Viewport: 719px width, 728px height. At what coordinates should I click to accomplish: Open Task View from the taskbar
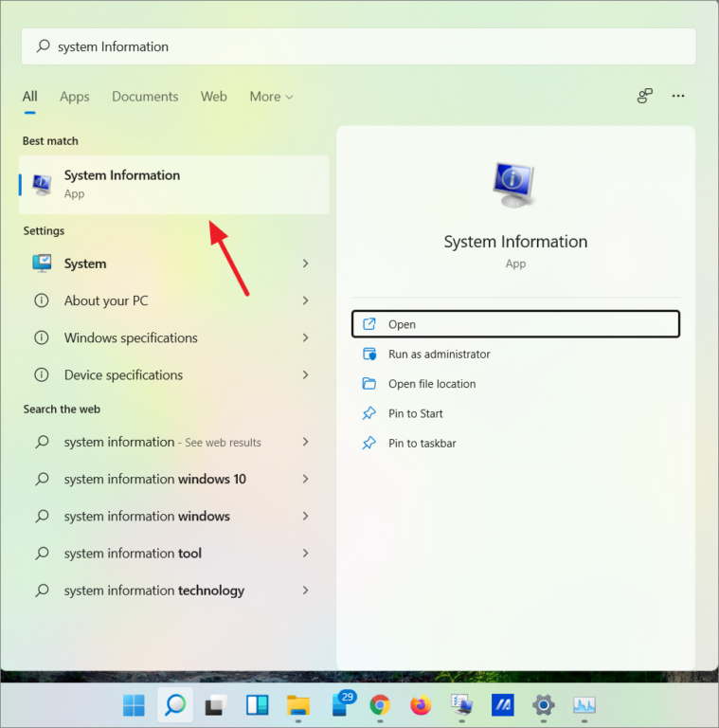[216, 705]
